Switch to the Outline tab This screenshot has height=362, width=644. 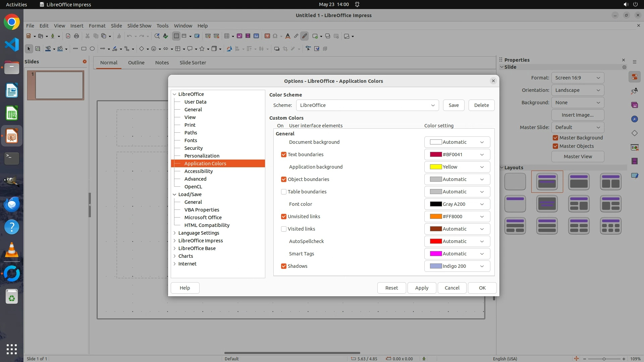pos(136,63)
